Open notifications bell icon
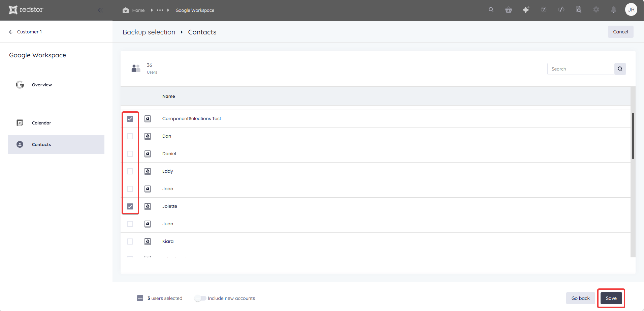 pos(614,10)
